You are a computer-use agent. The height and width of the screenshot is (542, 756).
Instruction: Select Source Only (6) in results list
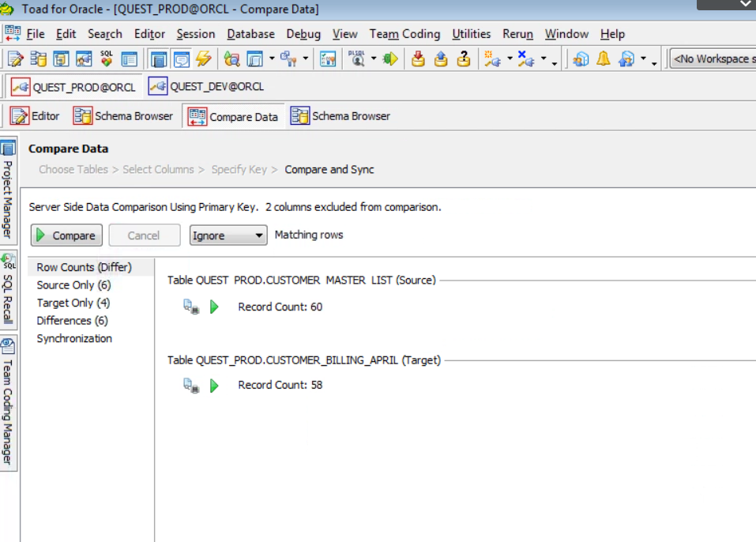73,285
